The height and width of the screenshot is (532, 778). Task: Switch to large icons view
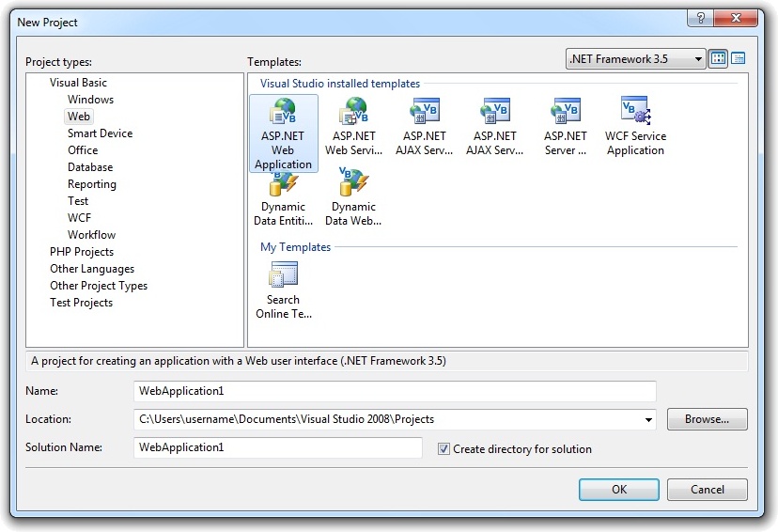(x=718, y=58)
